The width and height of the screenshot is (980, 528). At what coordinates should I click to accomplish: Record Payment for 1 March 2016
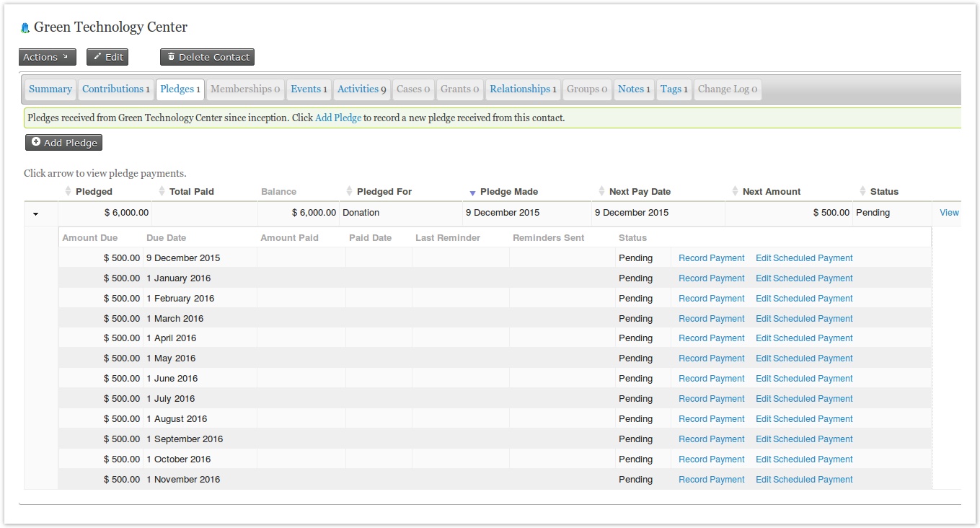[711, 319]
